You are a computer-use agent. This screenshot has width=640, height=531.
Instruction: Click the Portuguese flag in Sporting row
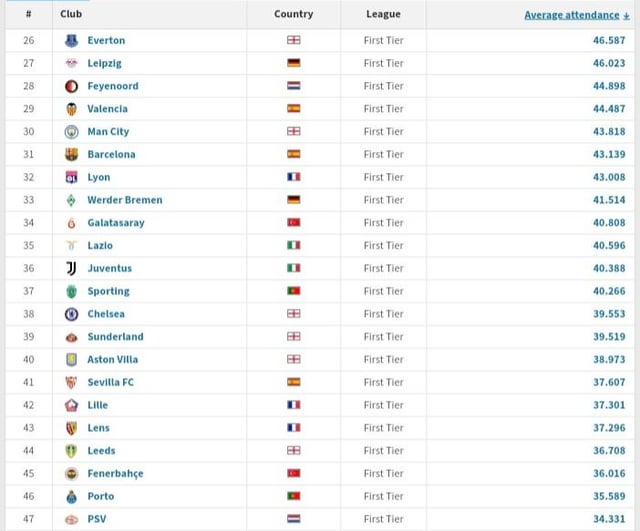pyautogui.click(x=293, y=291)
